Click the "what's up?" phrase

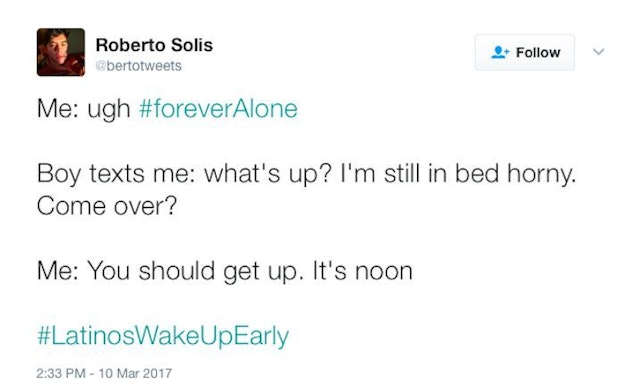pyautogui.click(x=267, y=174)
